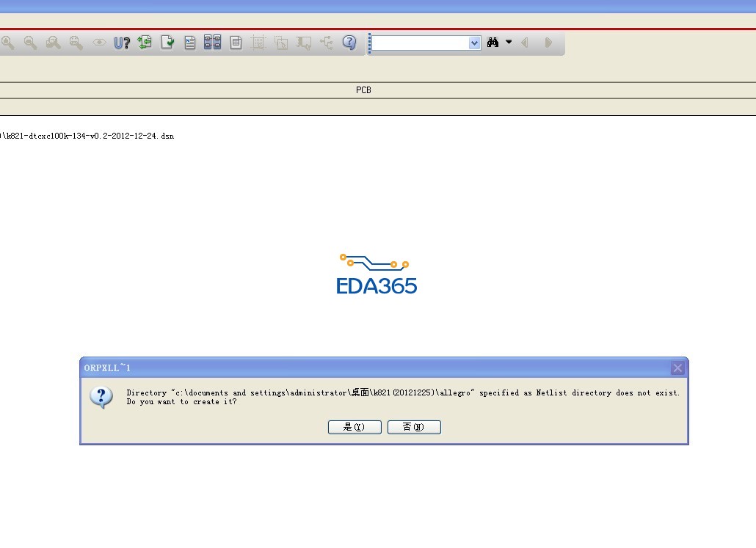The height and width of the screenshot is (548, 756).
Task: Open the find options arrow beside binoculars
Action: click(509, 43)
